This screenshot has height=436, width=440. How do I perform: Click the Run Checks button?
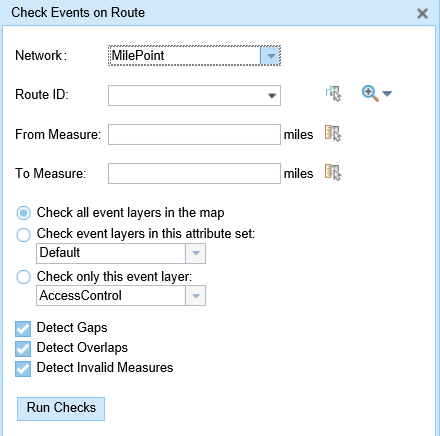61,409
